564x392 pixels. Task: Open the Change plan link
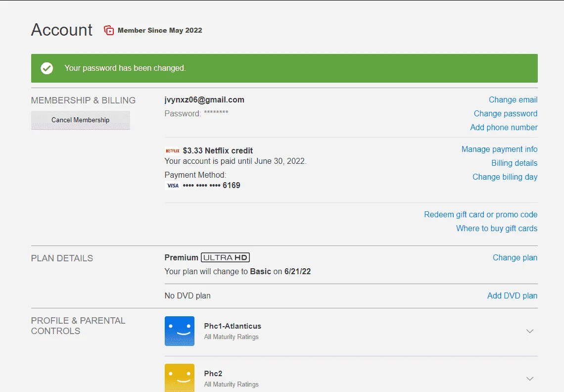click(x=515, y=257)
